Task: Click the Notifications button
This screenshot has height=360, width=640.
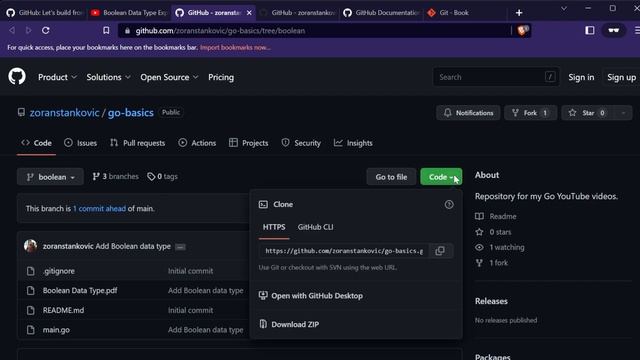Action: point(468,113)
